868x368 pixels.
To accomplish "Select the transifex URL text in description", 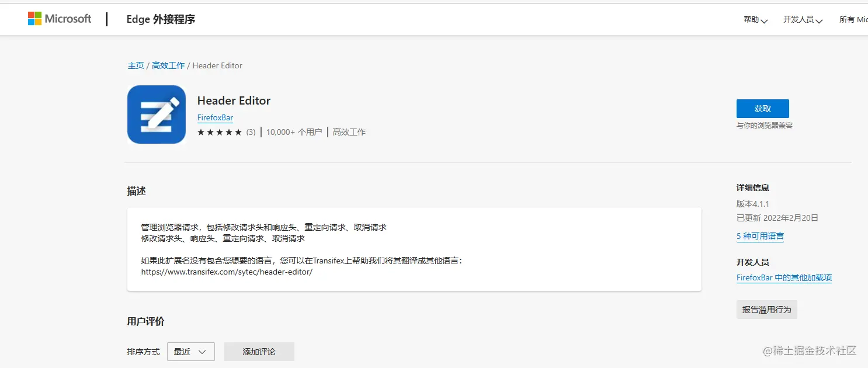I will tap(227, 272).
